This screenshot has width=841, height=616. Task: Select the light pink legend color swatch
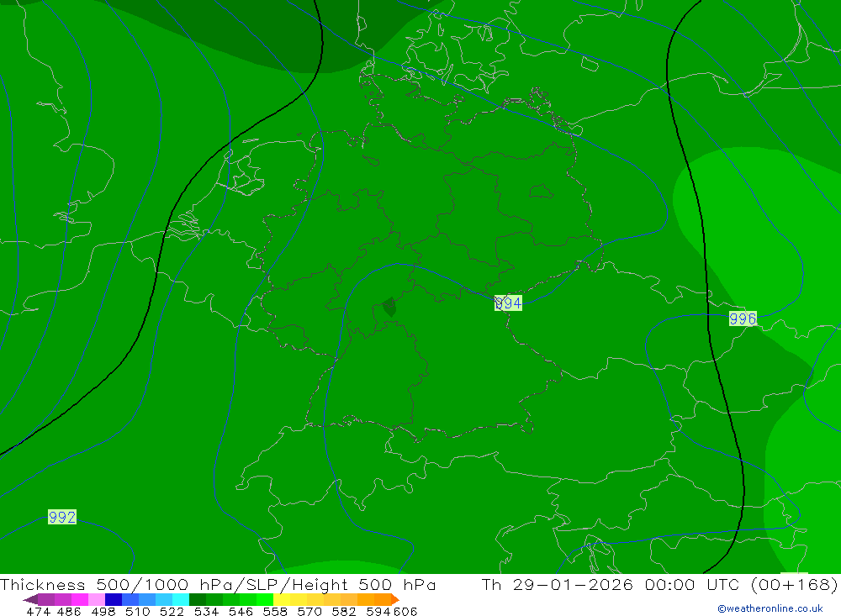(97, 599)
